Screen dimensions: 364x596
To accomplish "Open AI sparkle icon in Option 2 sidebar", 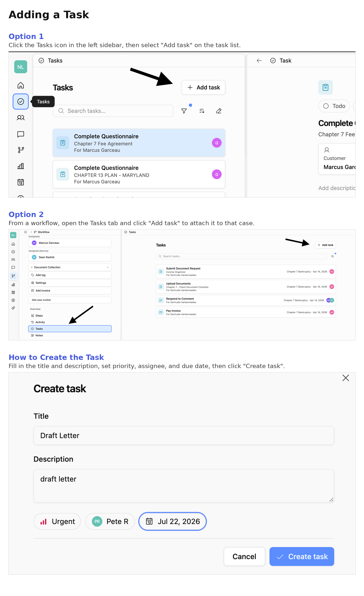I will click(13, 308).
